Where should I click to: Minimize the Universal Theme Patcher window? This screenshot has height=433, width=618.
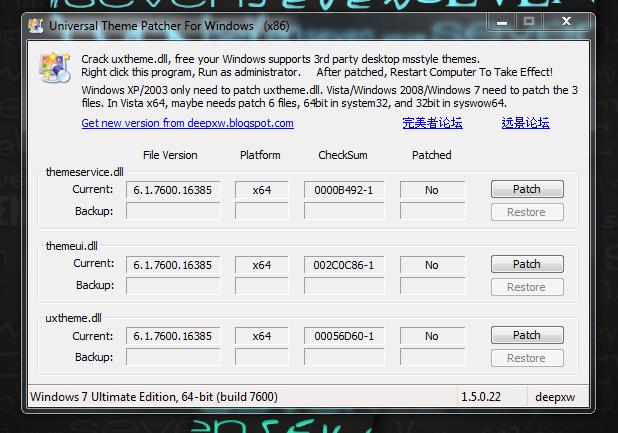[502, 22]
